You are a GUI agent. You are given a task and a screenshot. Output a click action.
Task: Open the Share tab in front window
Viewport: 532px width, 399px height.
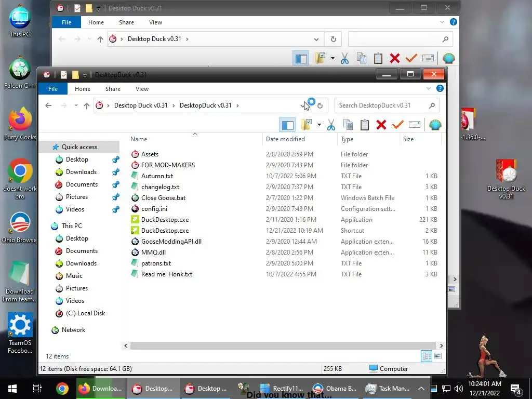tap(113, 89)
